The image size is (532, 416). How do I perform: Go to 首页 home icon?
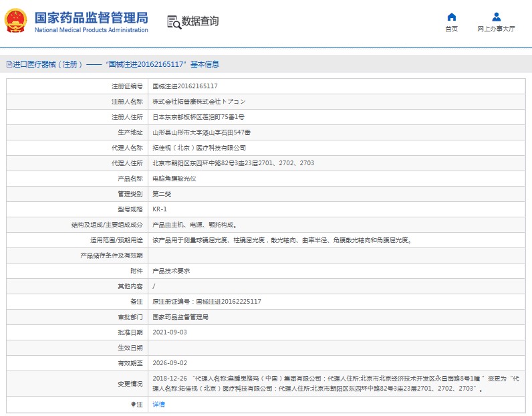tap(452, 17)
